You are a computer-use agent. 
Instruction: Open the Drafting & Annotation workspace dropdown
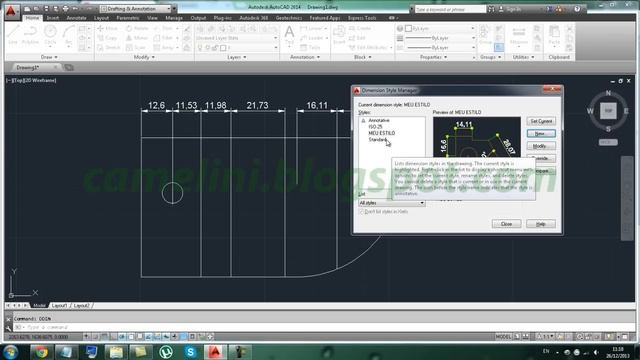136,9
